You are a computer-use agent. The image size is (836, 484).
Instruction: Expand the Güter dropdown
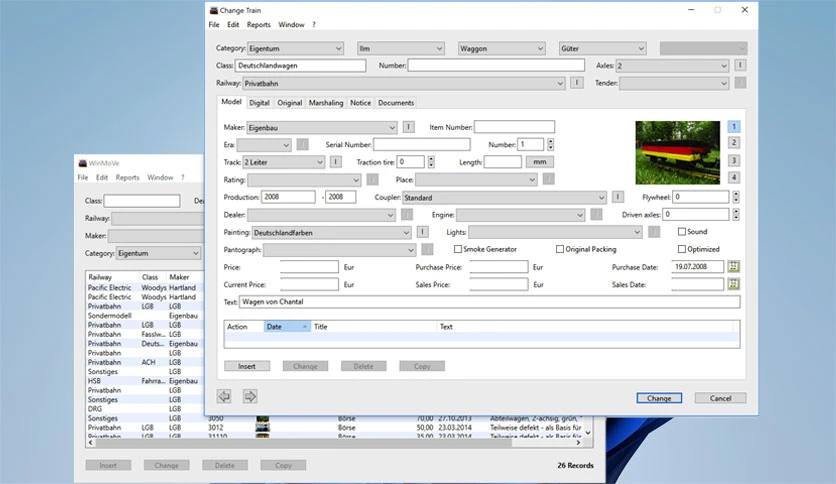[x=602, y=49]
